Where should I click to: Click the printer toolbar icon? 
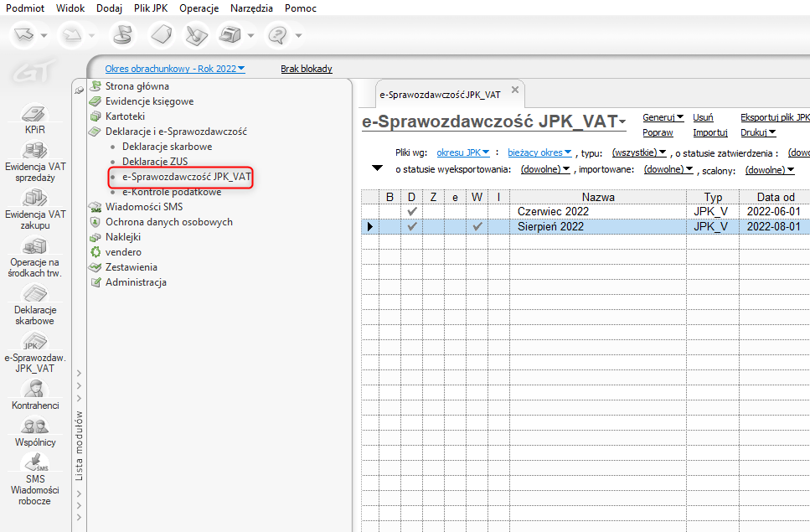point(230,35)
